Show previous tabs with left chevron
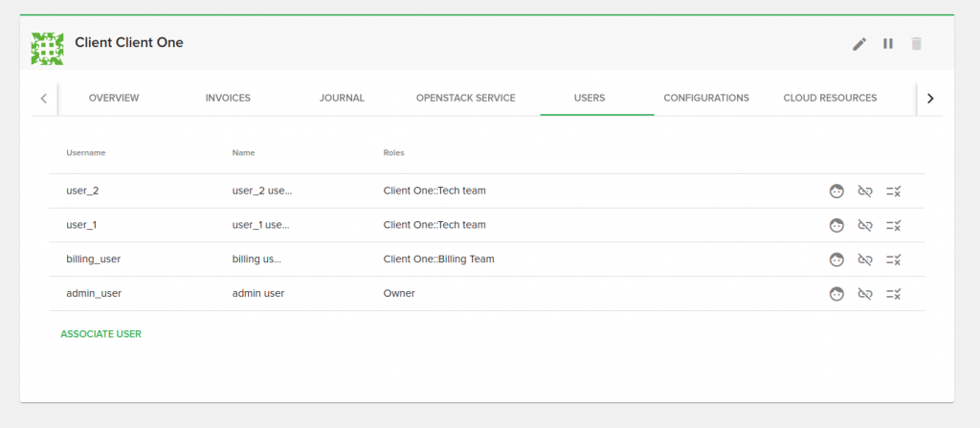Viewport: 980px width, 428px height. (x=44, y=99)
